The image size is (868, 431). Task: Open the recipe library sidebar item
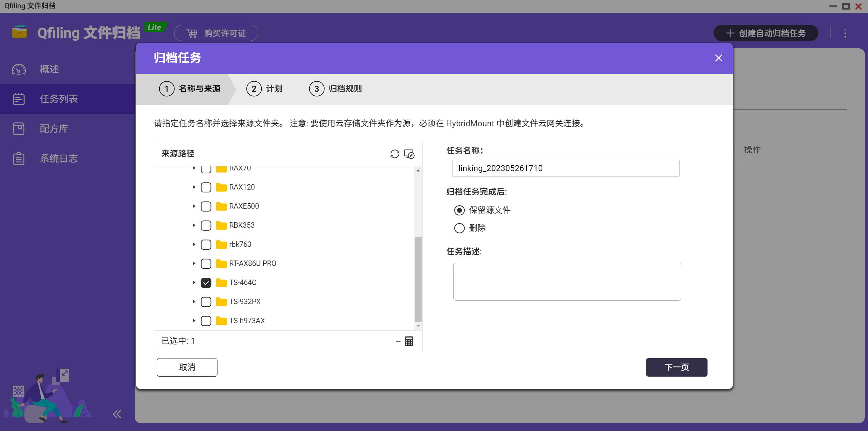click(x=54, y=129)
